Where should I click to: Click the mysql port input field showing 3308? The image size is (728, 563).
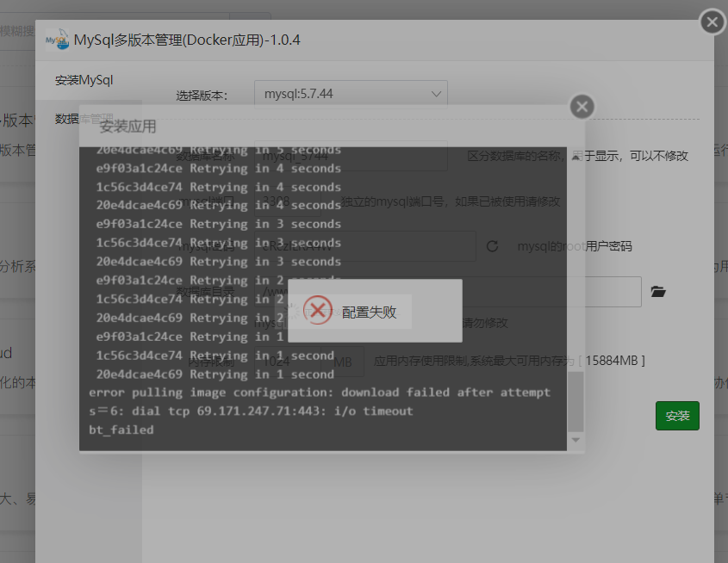(x=288, y=201)
